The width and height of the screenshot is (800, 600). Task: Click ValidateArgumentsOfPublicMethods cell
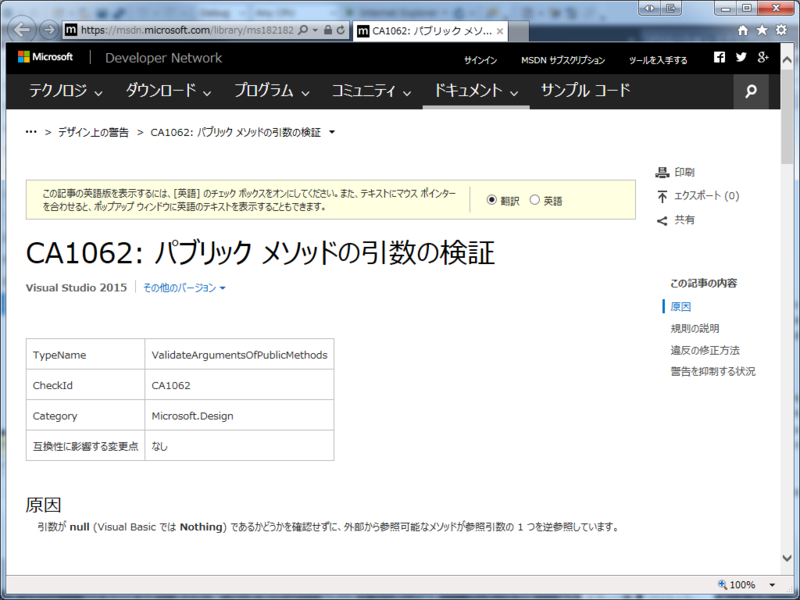[x=239, y=355]
